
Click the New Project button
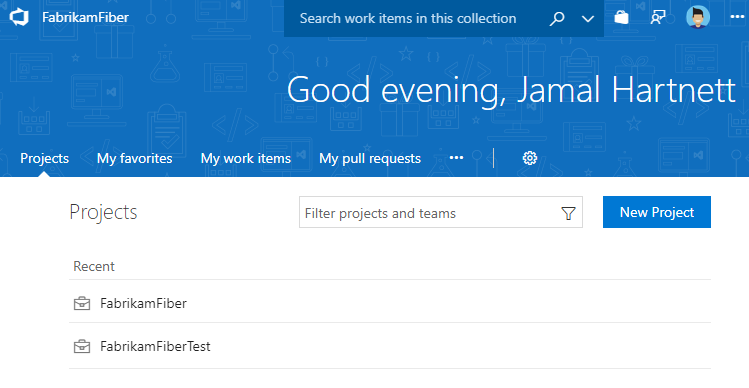(657, 212)
